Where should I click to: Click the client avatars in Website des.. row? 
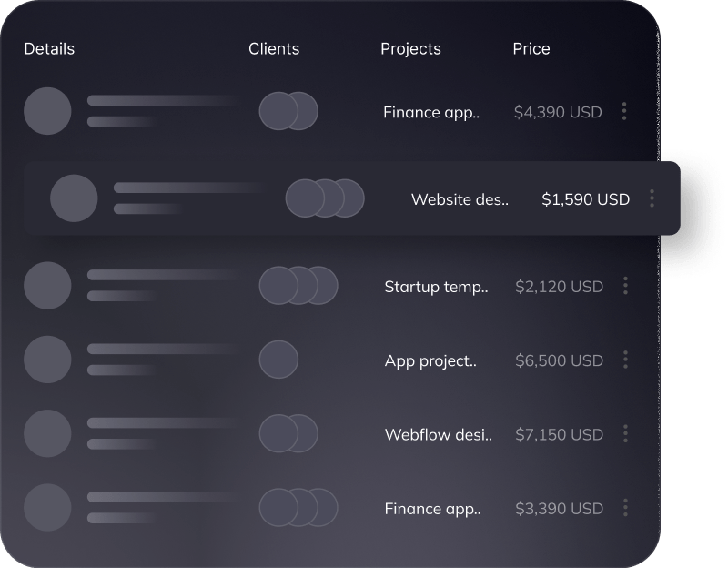(x=325, y=198)
